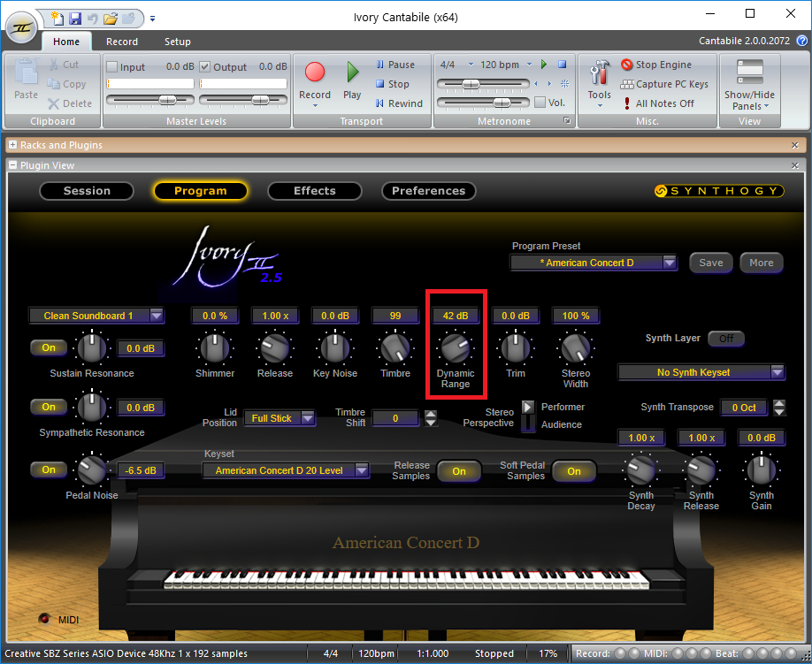Toggle the metronome Vol. checkbox
812x664 pixels.
tap(540, 103)
